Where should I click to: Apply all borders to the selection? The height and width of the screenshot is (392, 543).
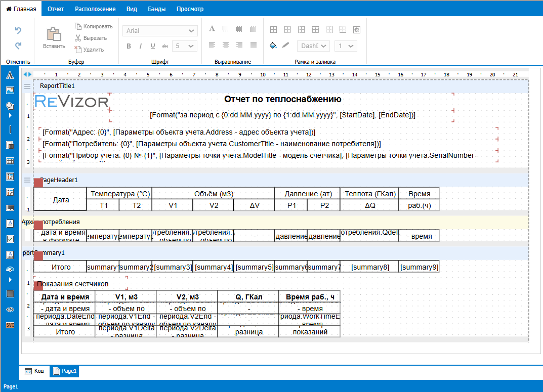[x=274, y=30]
